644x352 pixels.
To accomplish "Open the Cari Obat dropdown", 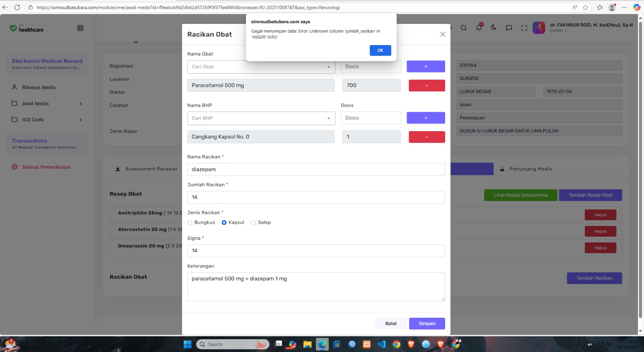I will point(261,67).
